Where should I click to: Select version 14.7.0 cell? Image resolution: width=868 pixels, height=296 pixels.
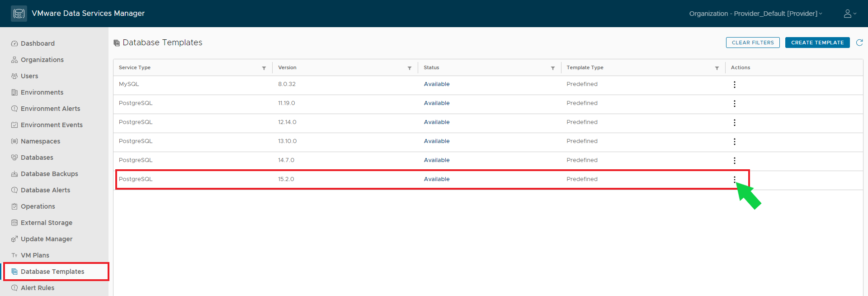coord(286,160)
